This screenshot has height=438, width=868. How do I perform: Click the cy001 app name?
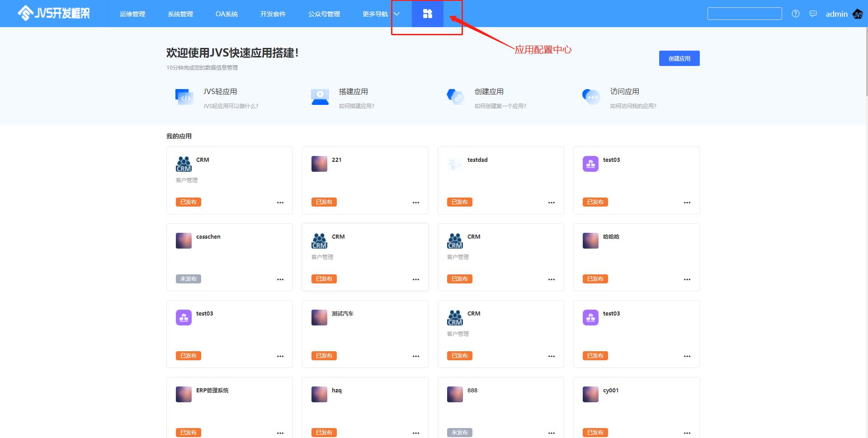click(611, 391)
